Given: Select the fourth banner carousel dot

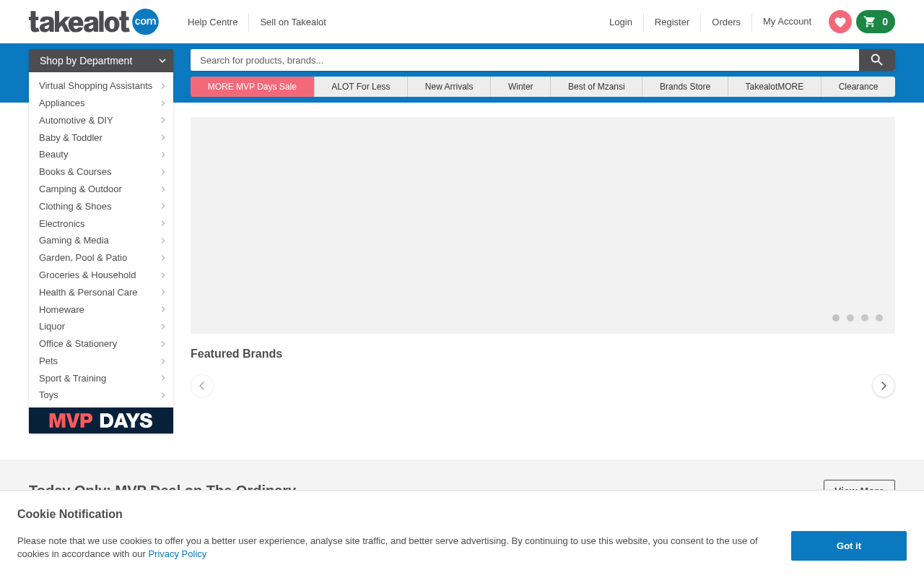Looking at the screenshot, I should tap(879, 318).
